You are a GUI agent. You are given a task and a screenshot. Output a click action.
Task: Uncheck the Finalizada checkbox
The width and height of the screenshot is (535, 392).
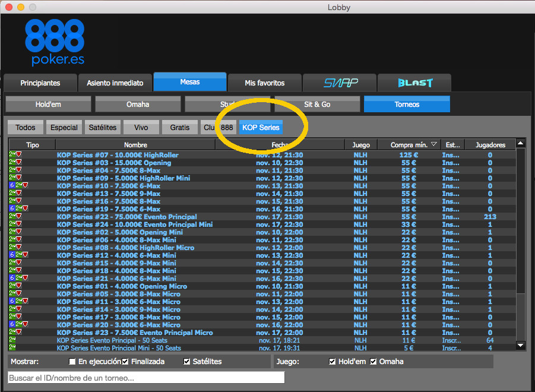125,361
